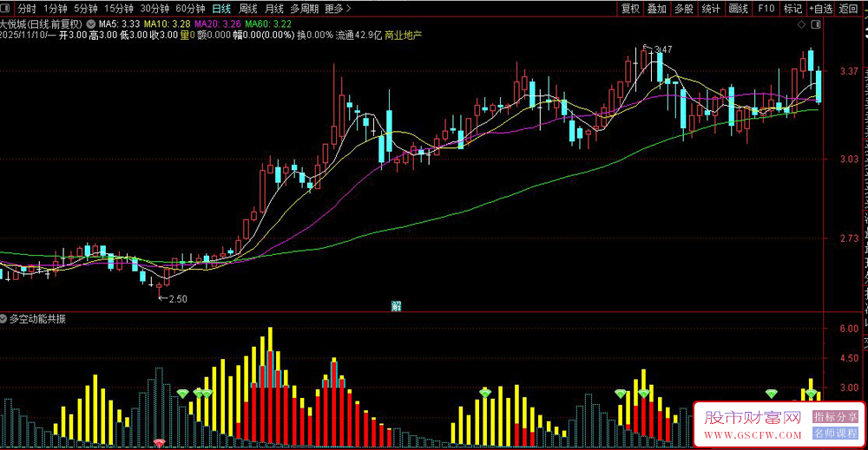Viewport: 868px width, 450px height.
Task: Click the 多空动能共振 indicator title
Action: [x=37, y=319]
